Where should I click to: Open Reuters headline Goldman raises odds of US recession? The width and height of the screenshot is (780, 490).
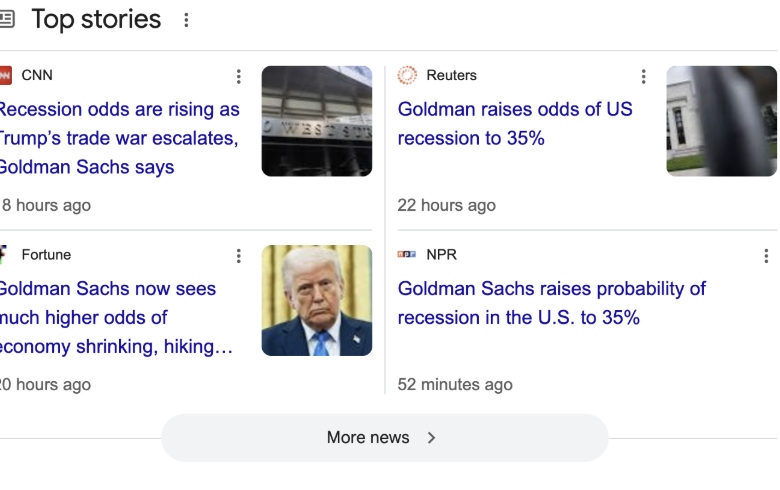515,124
